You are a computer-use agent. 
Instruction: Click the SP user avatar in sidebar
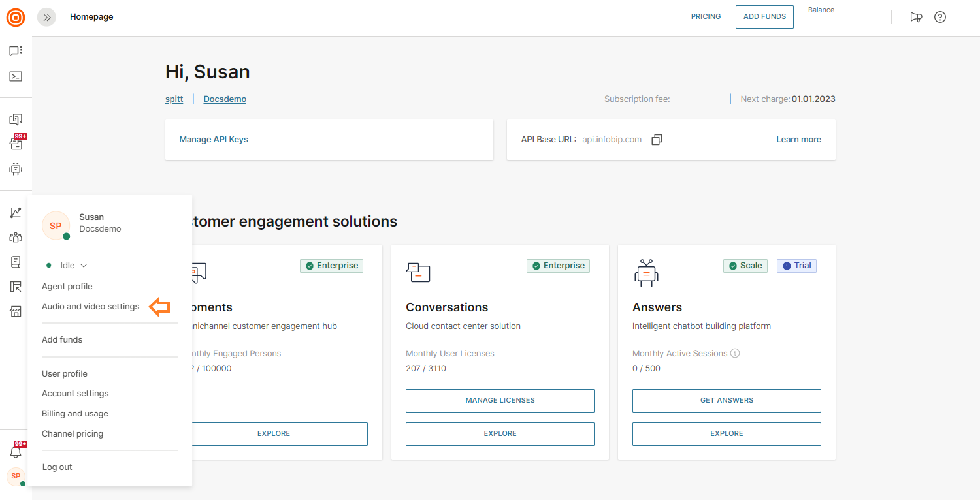16,477
